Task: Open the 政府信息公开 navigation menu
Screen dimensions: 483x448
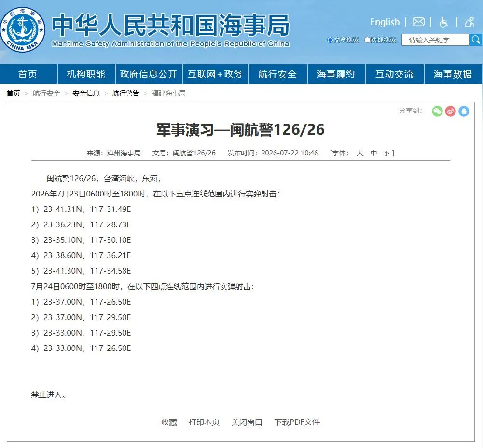Action: pos(149,74)
